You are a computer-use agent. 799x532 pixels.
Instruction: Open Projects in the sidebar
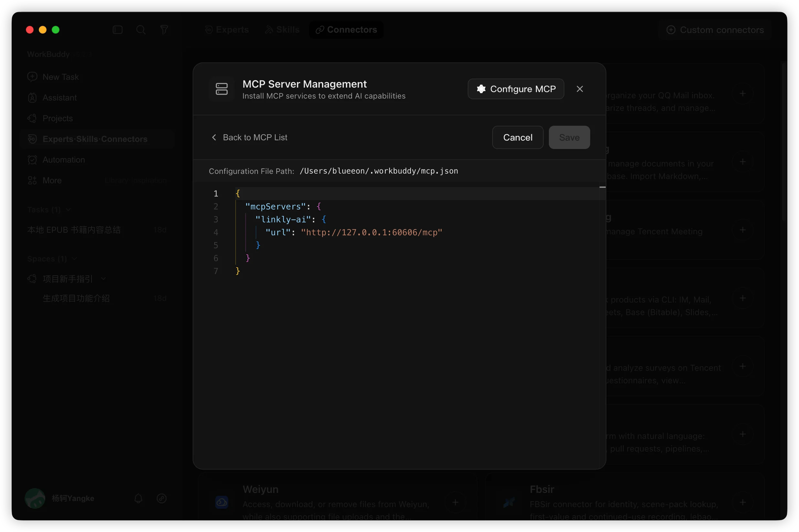97,118
